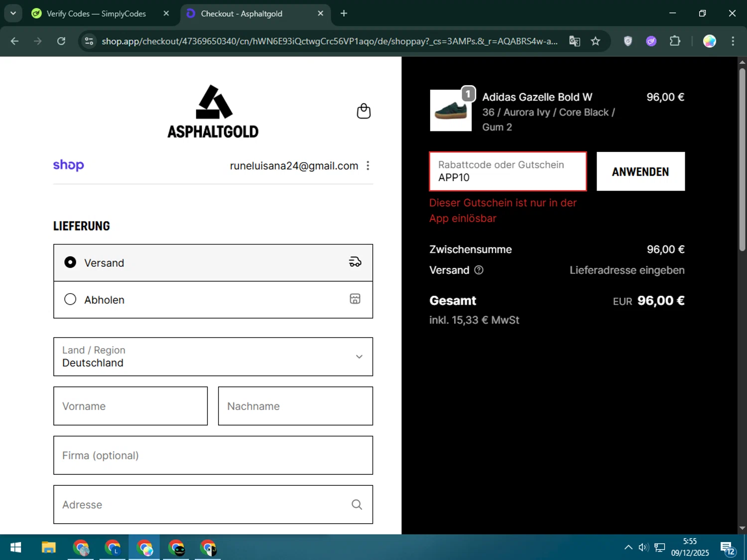Click the address search magnifier icon
Viewport: 747px width, 560px height.
pos(357,504)
